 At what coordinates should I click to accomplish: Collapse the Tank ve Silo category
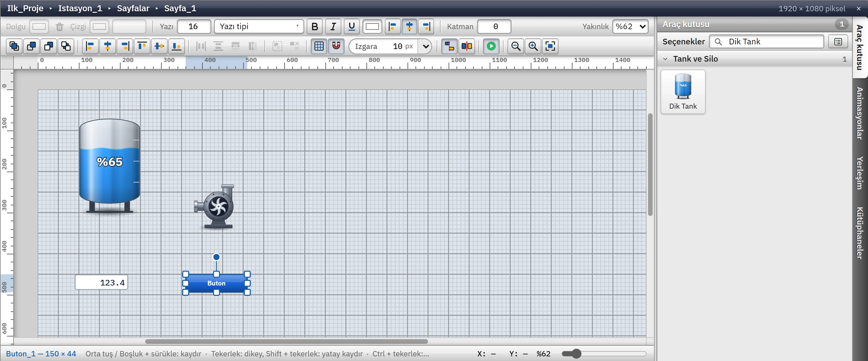[665, 59]
